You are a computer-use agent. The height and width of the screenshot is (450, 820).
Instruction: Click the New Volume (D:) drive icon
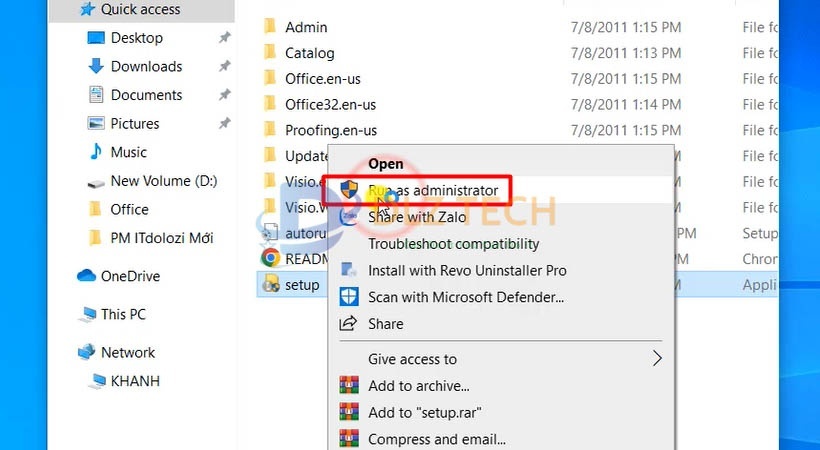96,183
